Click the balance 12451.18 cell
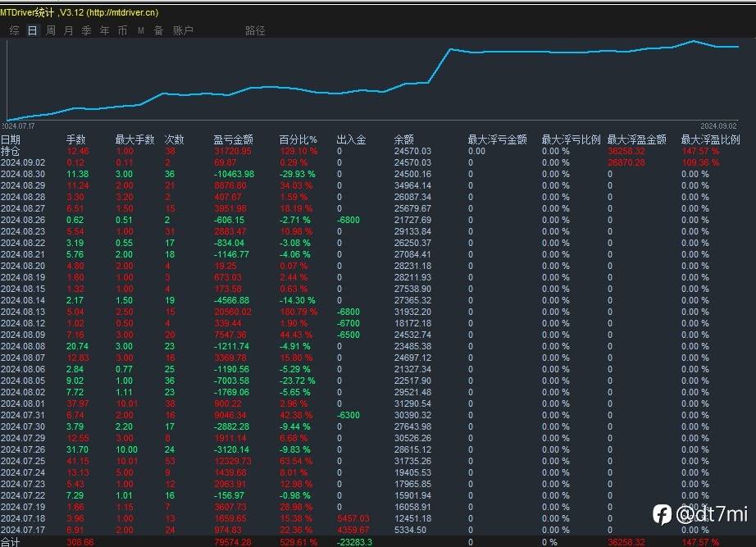 coord(412,518)
